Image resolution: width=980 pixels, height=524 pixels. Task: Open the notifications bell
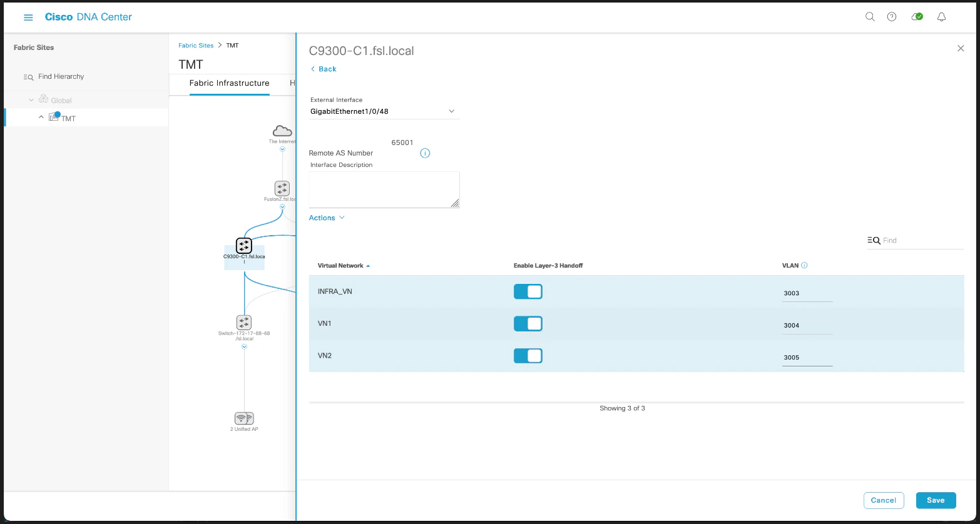point(941,17)
